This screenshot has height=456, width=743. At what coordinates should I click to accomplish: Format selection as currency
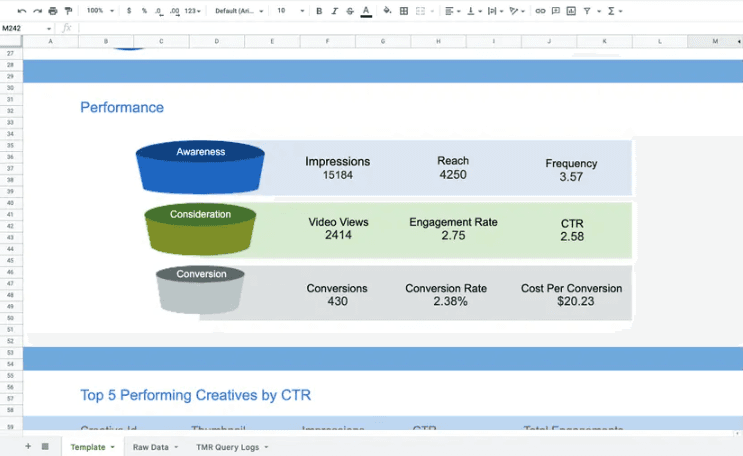click(x=129, y=11)
